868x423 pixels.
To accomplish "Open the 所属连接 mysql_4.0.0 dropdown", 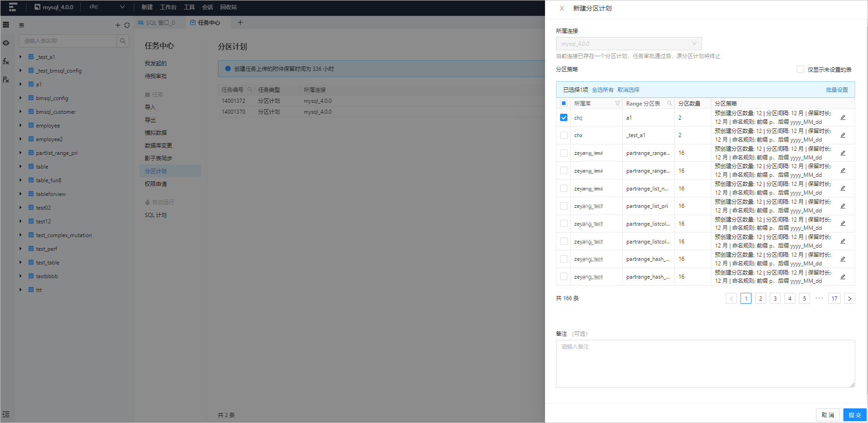I will tap(629, 44).
